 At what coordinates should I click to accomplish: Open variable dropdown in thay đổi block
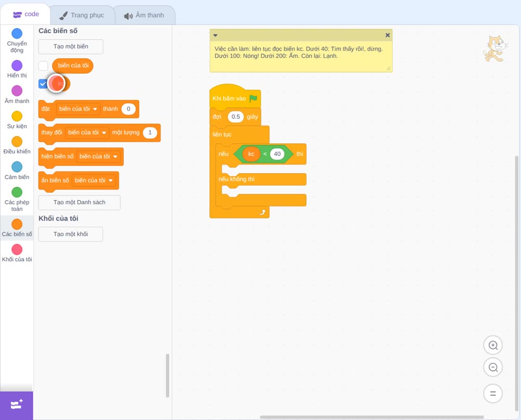(x=87, y=132)
